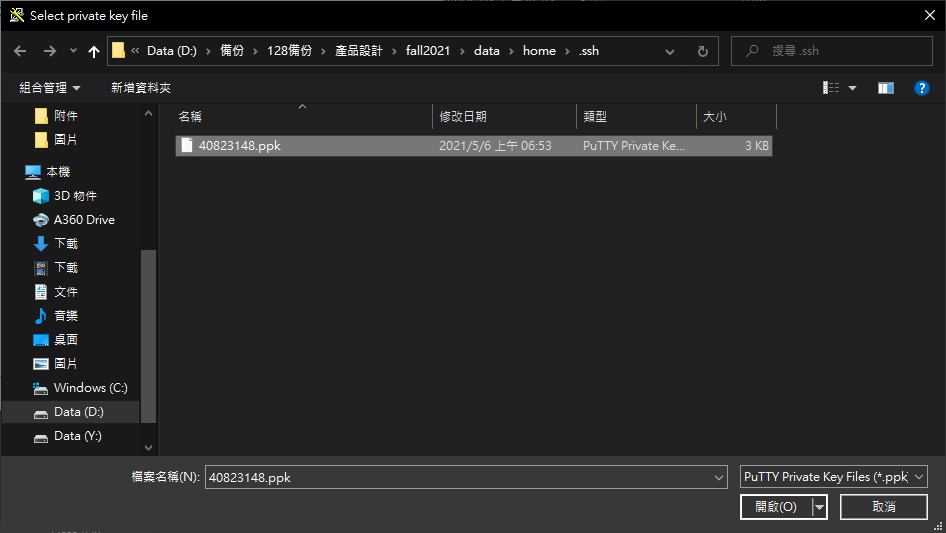Select Data (D:) breadcrumb
Screen dimensions: 946x533
tap(172, 51)
